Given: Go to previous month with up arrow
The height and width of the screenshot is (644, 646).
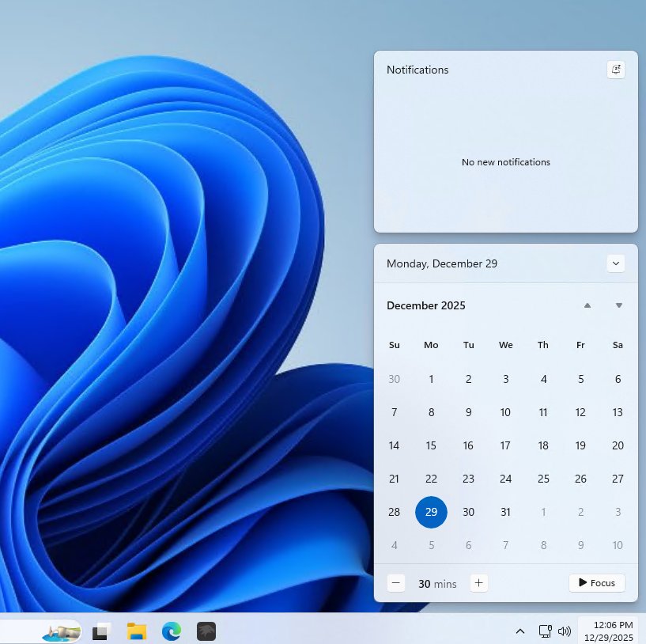Looking at the screenshot, I should [x=587, y=305].
